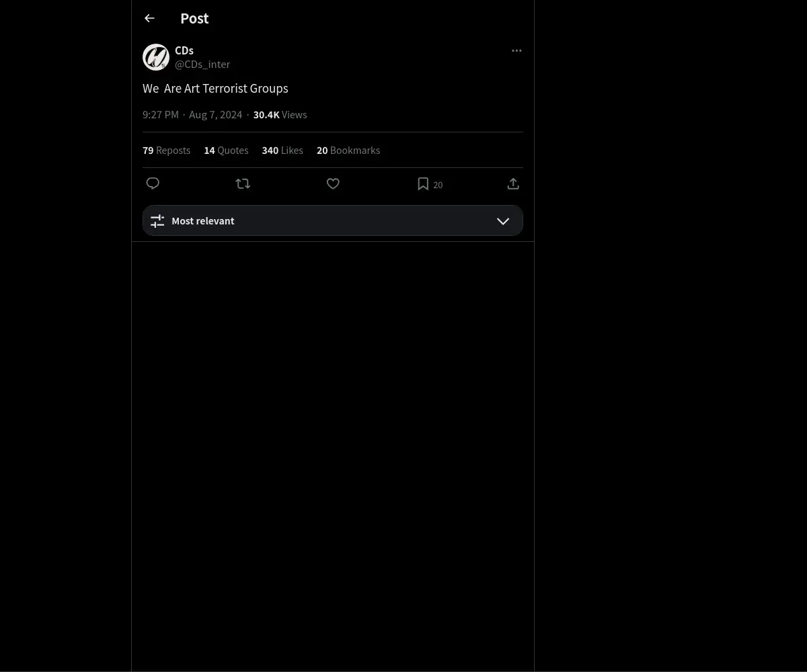Open the Most relevant sort dropdown

[x=333, y=220]
